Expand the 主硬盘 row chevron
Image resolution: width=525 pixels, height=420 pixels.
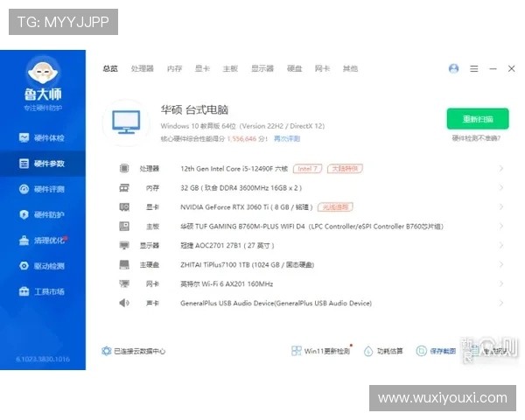click(x=500, y=265)
